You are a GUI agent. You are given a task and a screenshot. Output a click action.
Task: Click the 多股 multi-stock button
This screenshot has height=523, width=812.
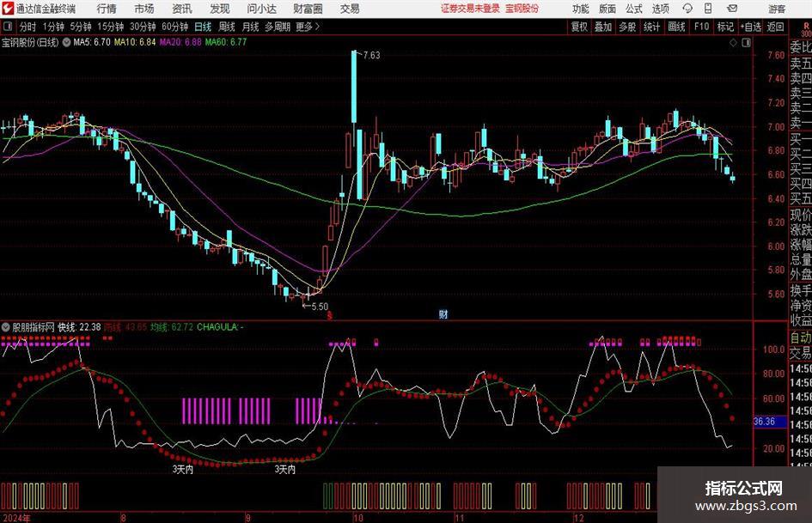(627, 27)
